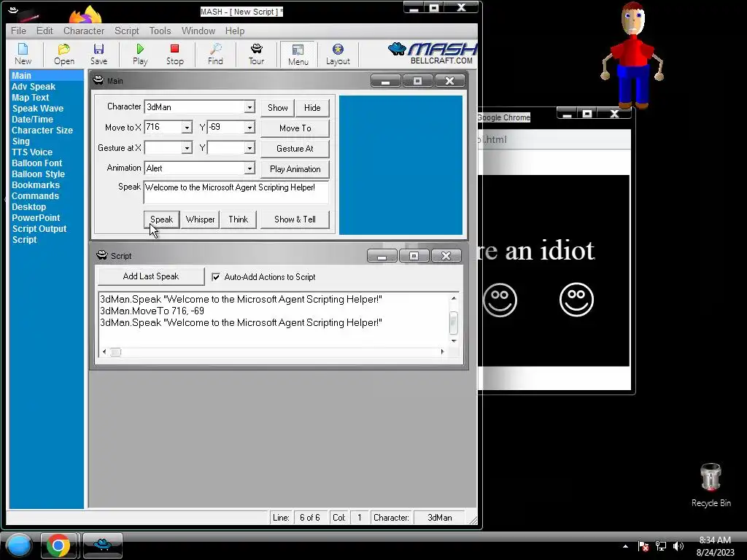The height and width of the screenshot is (560, 747).
Task: Toggle Auto-Add Actions to Script checkbox
Action: (216, 276)
